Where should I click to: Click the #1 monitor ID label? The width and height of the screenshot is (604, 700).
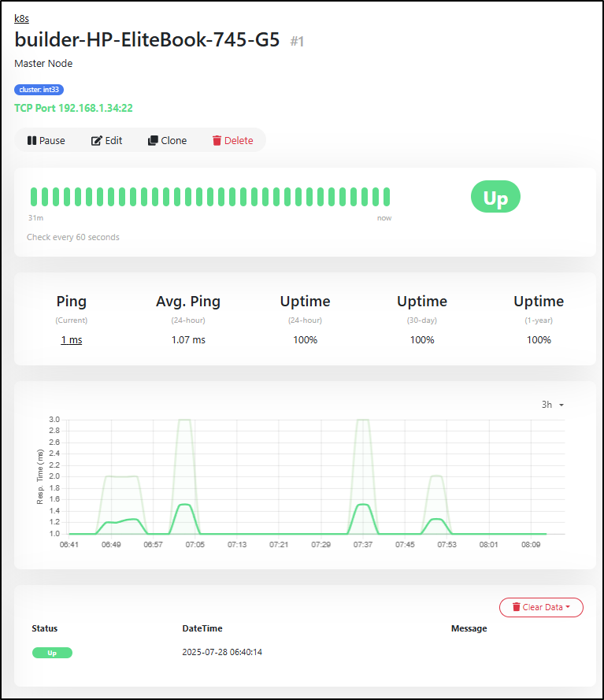298,42
